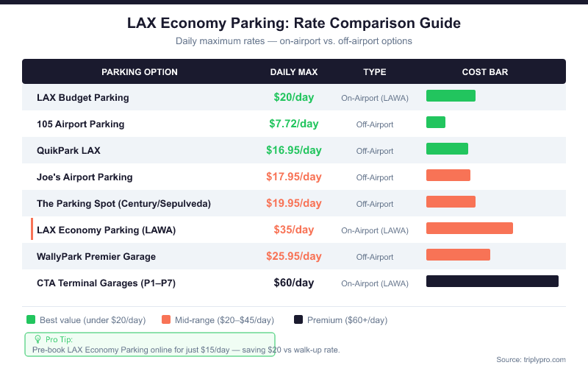The width and height of the screenshot is (588, 368).
Task: Click the QuikPark LAX green cost bar
Action: (x=447, y=149)
